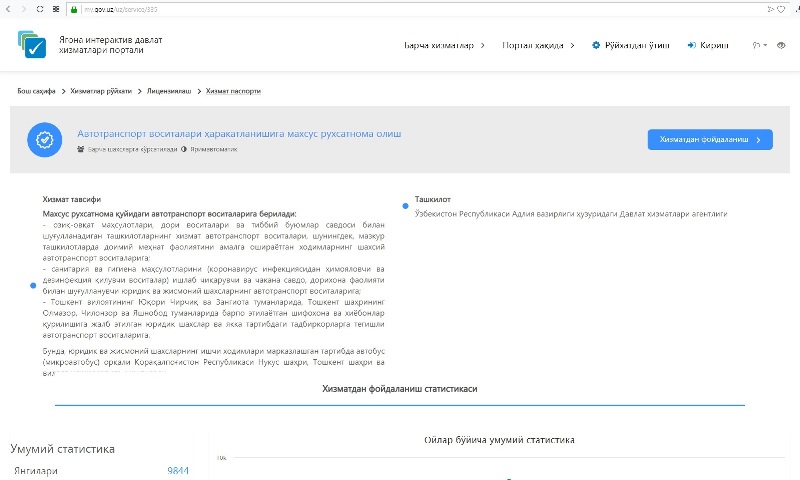Reload the page with the refresh icon

point(39,9)
